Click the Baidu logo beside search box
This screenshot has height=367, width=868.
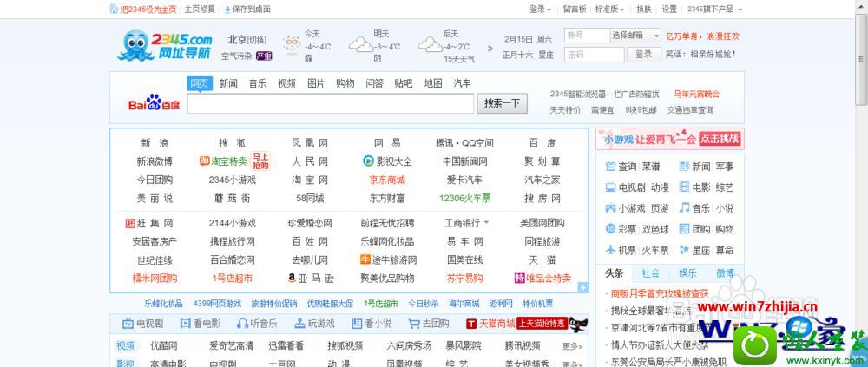click(154, 103)
